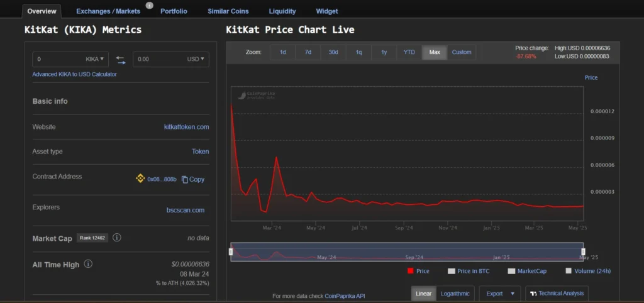This screenshot has height=303, width=644.
Task: Click the Exchanges / Markets notification badge
Action: pos(150,5)
